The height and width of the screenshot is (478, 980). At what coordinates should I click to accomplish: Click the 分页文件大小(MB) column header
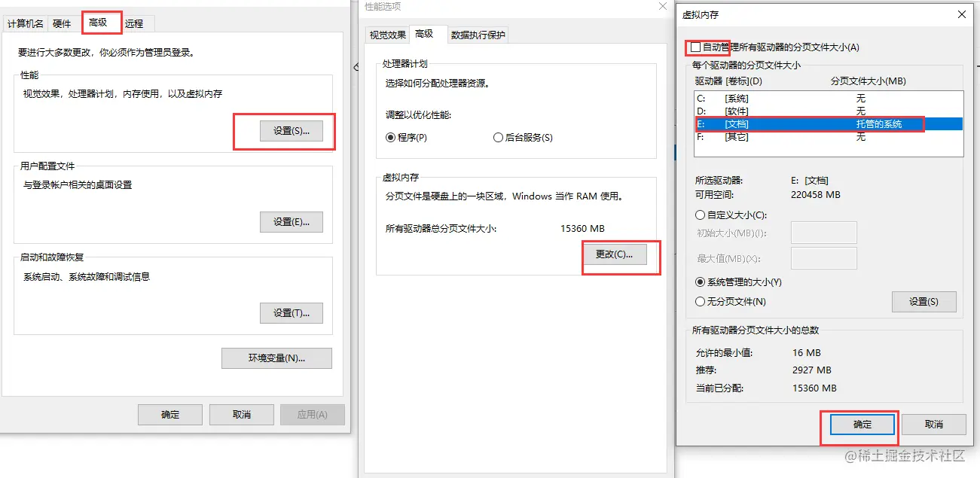tap(868, 81)
